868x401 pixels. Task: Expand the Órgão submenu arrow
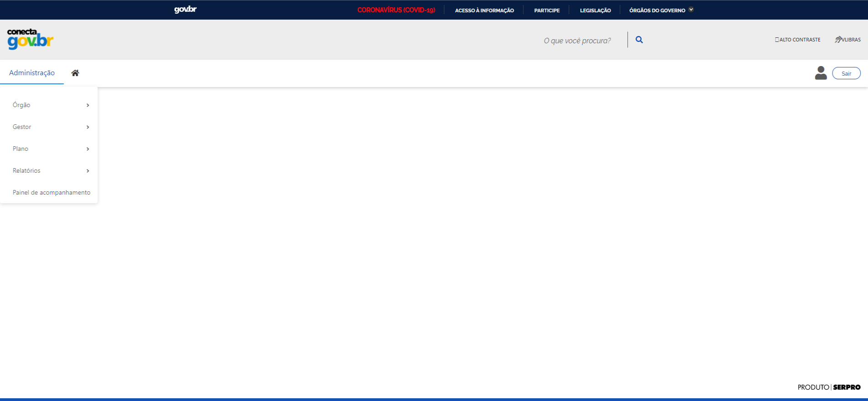tap(87, 105)
